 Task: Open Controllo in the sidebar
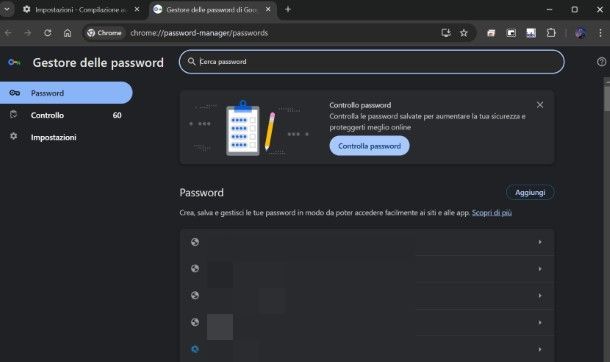point(66,115)
